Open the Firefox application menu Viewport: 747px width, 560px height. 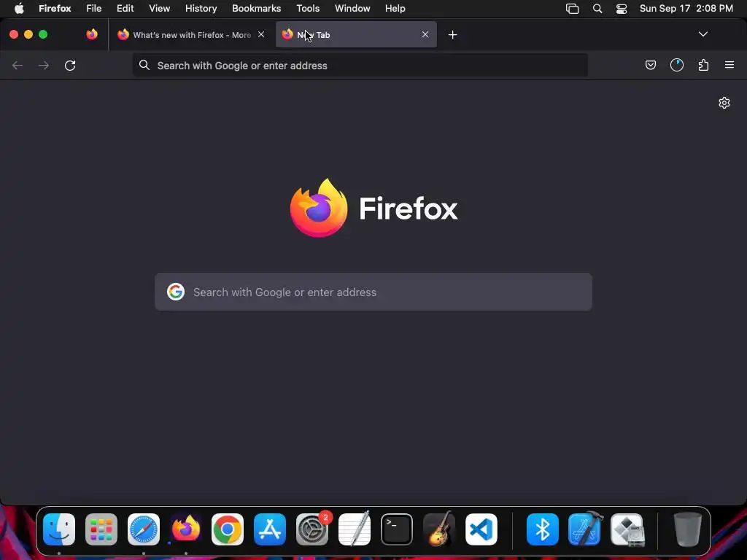click(55, 9)
